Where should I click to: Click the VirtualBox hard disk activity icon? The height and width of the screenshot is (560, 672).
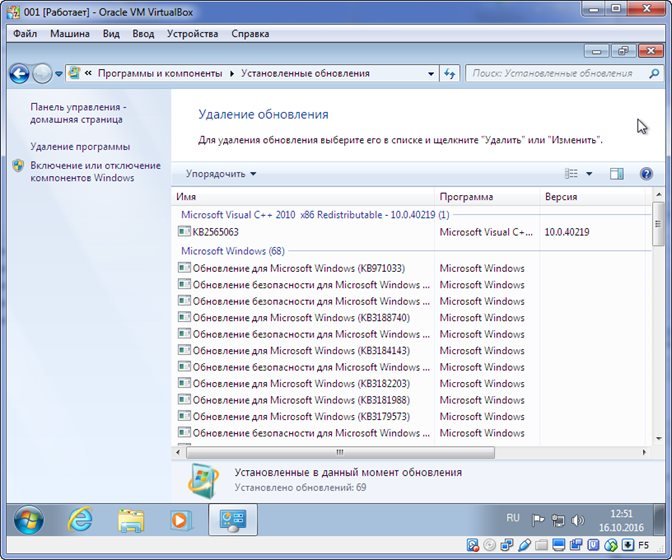tap(472, 545)
